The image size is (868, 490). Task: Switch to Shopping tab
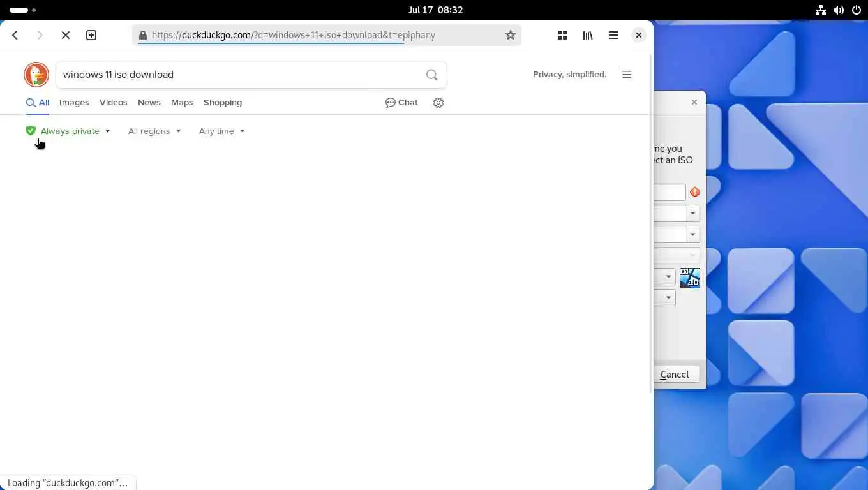(223, 103)
